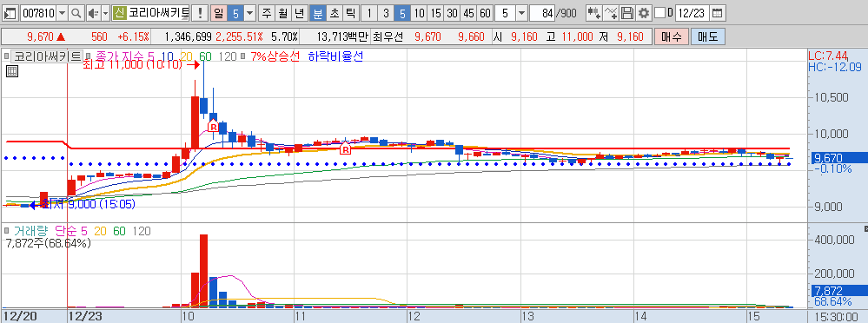Screen dimensions: 868x323
Task: Click the LC:7.44 indicator text
Action: 828,56
